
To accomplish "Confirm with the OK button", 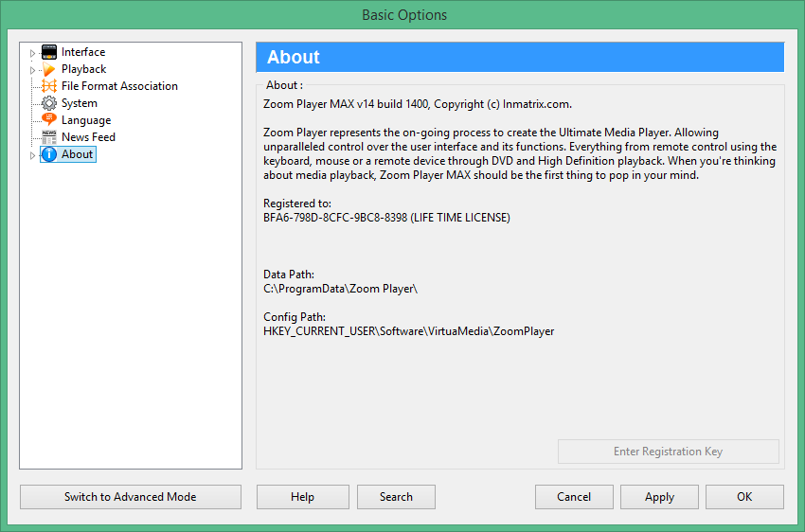I will 744,497.
